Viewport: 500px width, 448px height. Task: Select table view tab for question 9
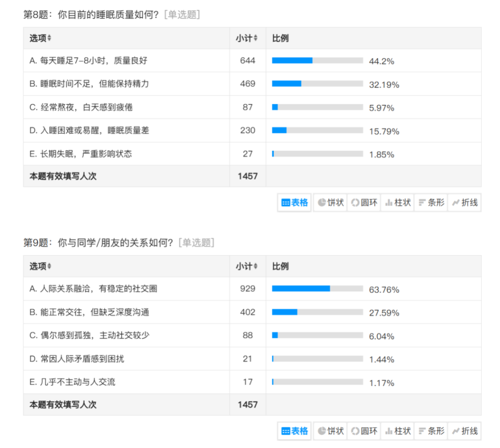pos(295,431)
